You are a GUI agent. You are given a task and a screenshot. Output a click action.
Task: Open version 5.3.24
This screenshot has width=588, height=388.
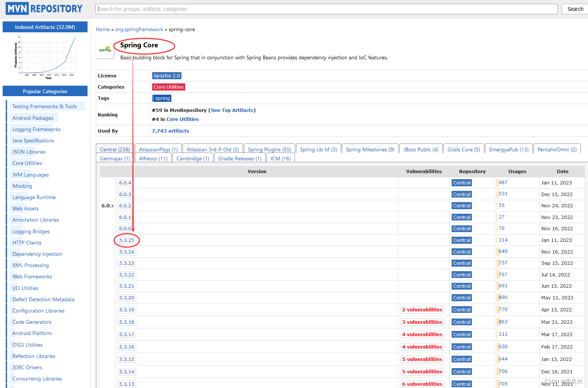(x=127, y=252)
